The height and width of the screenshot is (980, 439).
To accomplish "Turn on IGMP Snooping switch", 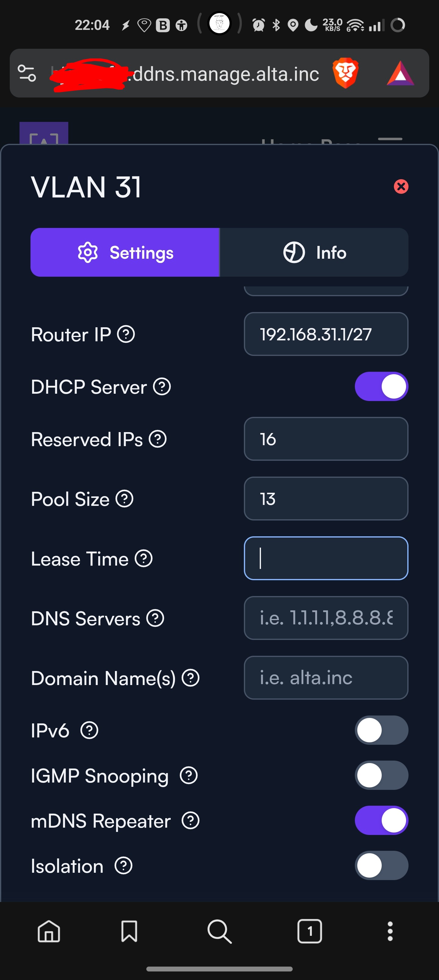I will [381, 775].
